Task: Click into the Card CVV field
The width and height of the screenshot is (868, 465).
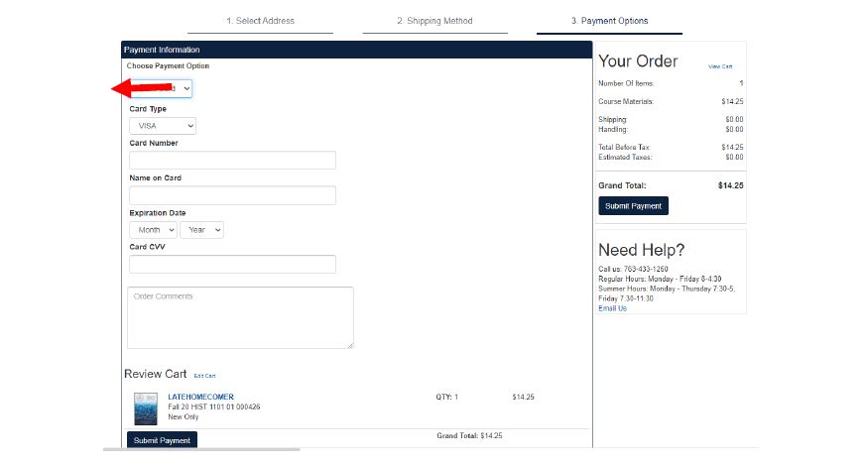Action: click(232, 265)
